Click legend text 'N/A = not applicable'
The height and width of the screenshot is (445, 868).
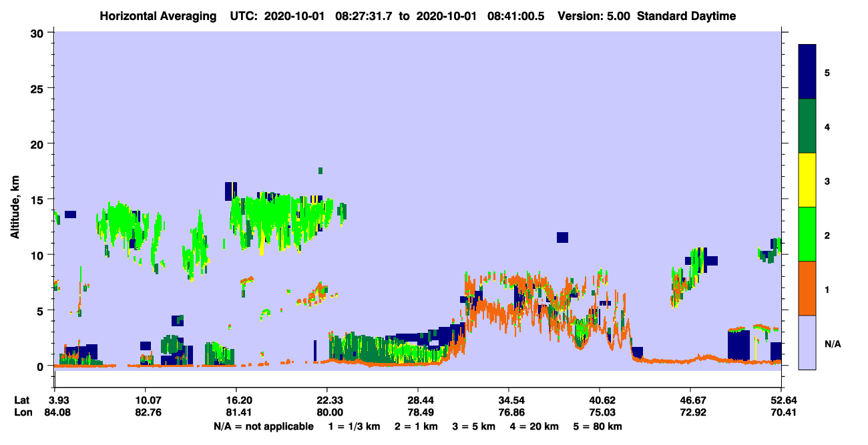(x=264, y=426)
